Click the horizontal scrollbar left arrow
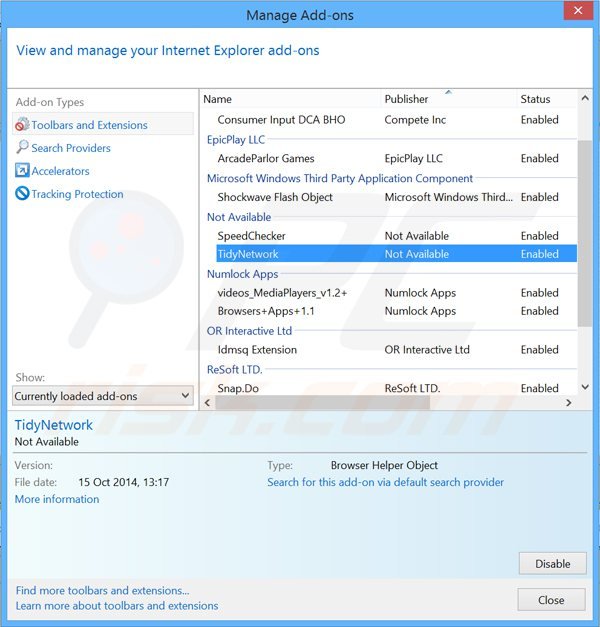 click(207, 403)
